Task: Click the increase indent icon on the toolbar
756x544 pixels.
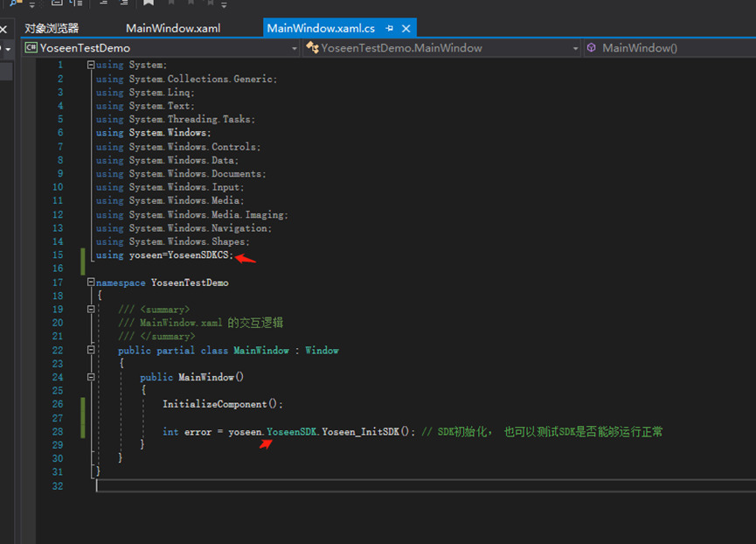Action: click(124, 5)
